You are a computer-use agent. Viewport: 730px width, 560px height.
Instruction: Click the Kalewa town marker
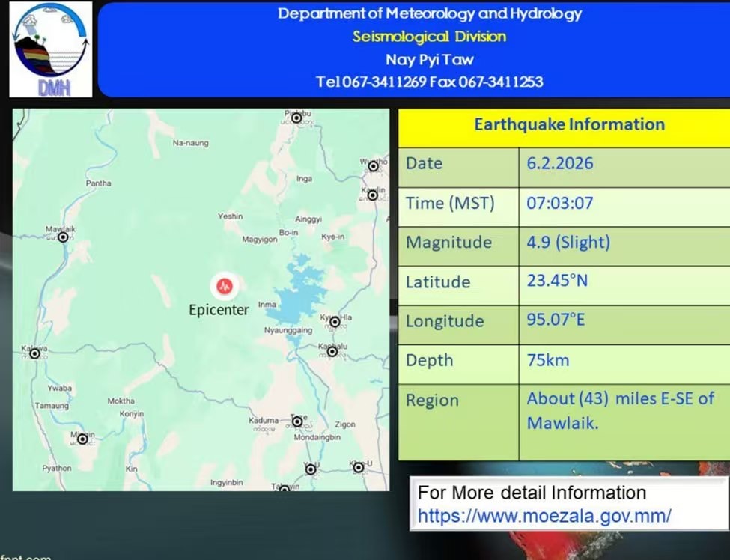tap(34, 353)
